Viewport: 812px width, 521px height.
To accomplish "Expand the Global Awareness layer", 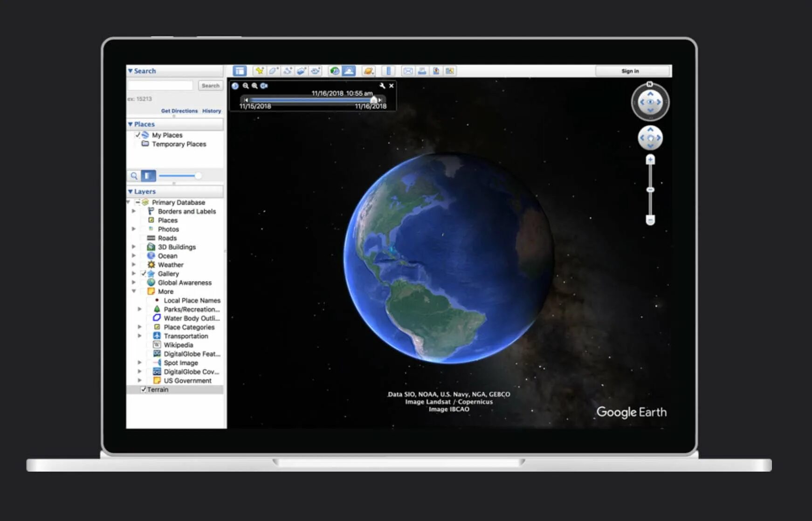I will [x=134, y=282].
